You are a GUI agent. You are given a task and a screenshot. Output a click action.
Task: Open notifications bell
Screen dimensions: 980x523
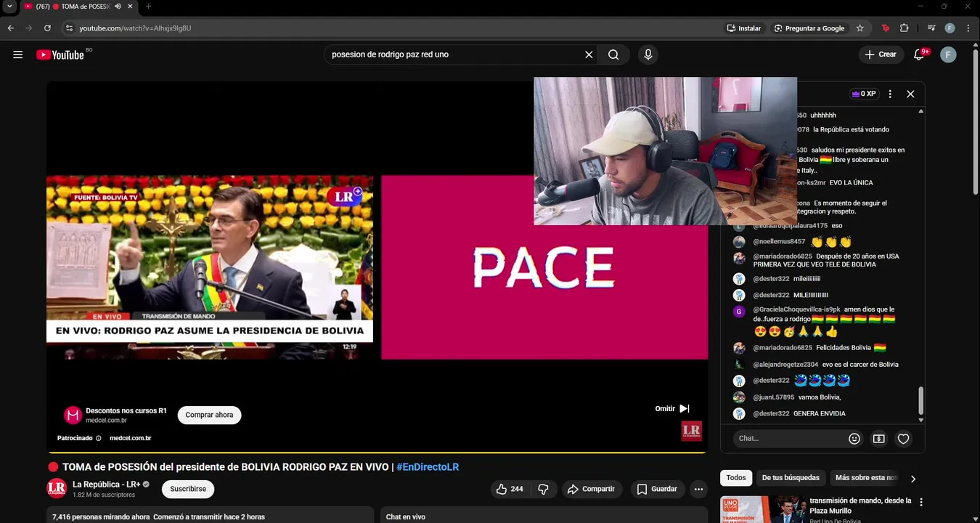pos(919,54)
